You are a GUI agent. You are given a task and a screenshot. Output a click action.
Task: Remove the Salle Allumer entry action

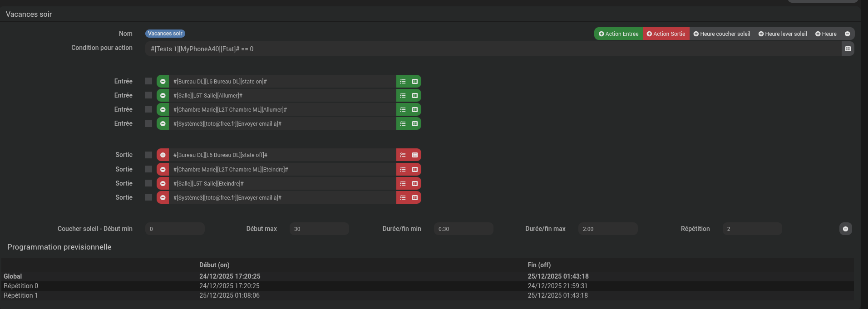click(163, 95)
